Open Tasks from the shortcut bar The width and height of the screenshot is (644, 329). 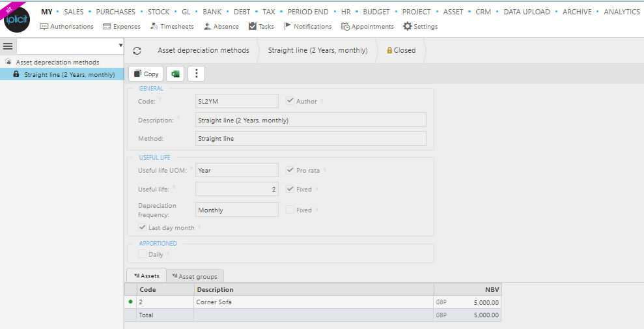tap(261, 26)
